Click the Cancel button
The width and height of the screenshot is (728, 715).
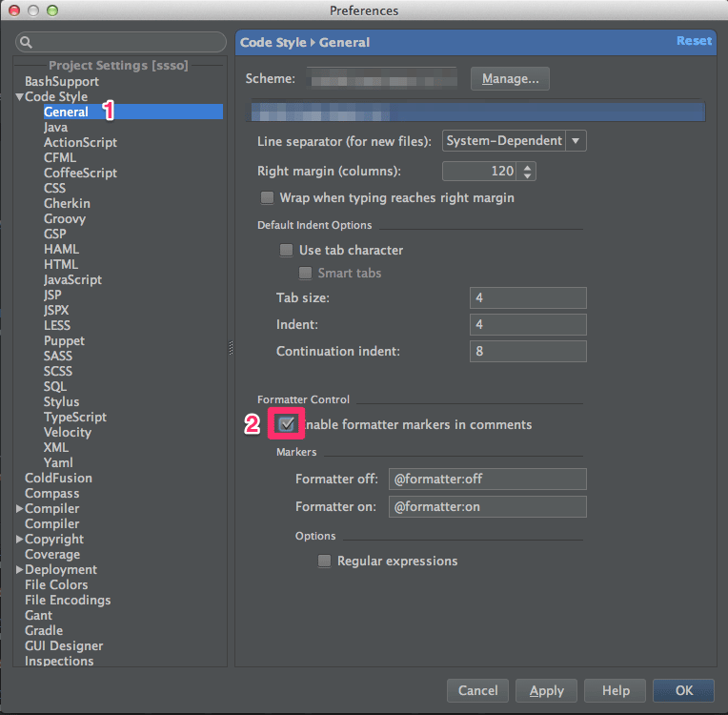click(x=477, y=690)
